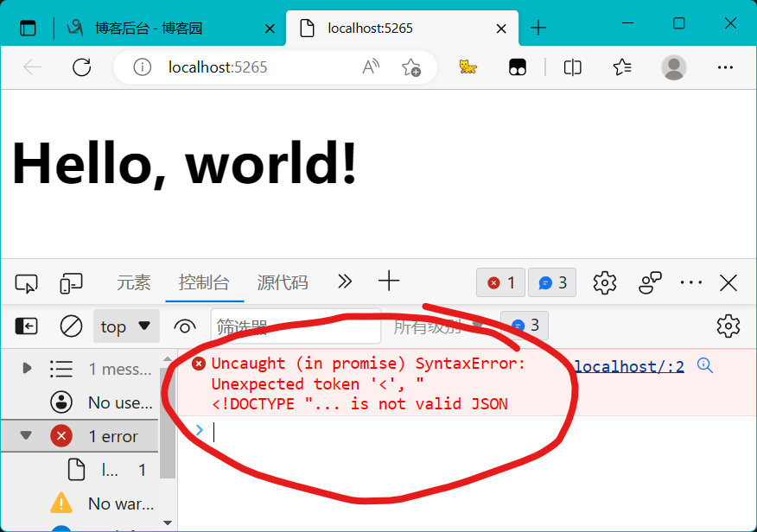Close the 博客后台 - 博客园 tab
This screenshot has height=532, width=757.
point(270,29)
